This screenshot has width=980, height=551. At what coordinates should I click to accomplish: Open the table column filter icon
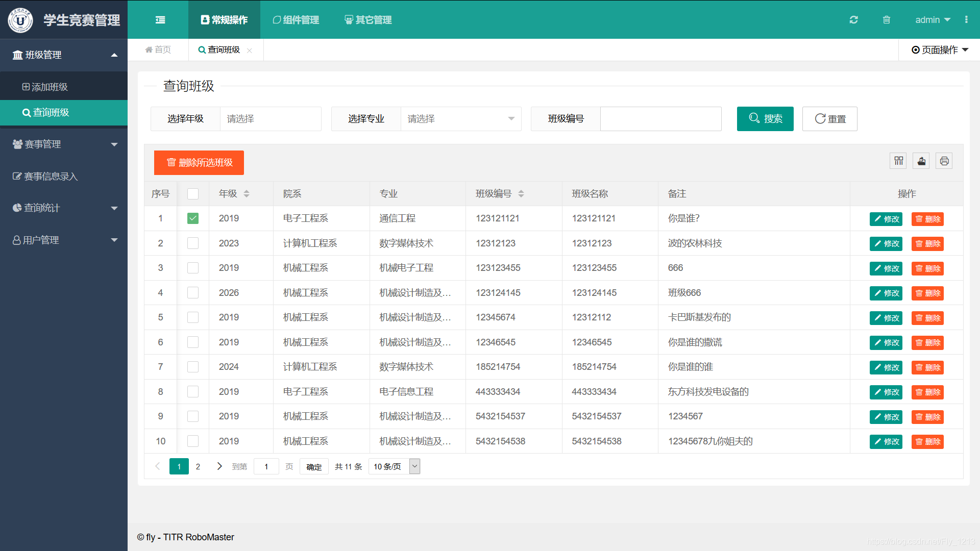point(898,161)
